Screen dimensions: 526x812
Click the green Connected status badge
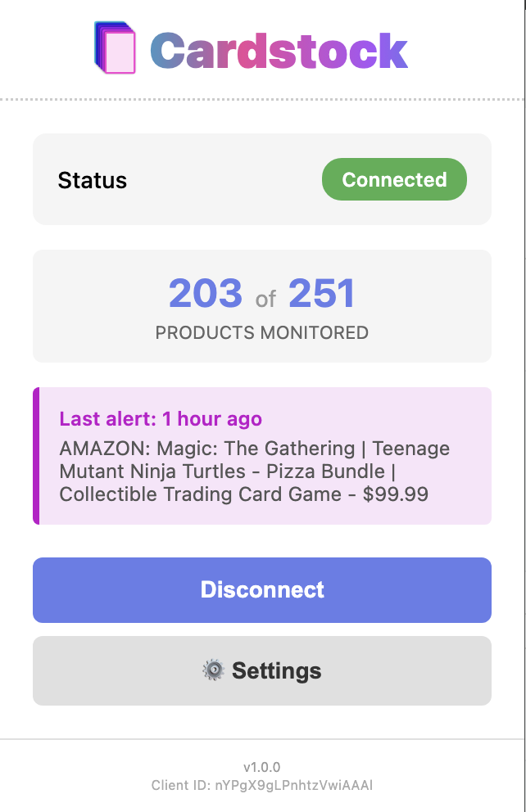[394, 179]
